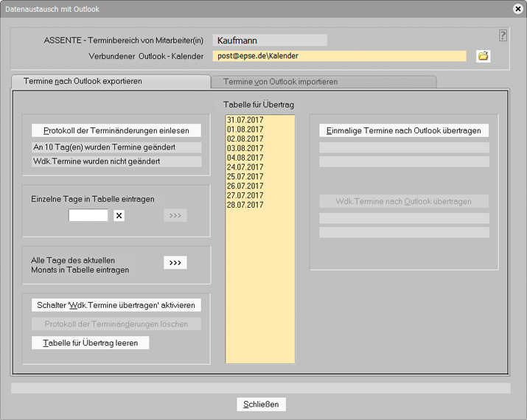Click status 'An 10 Tag(en) wurden Termine geändert'
The width and height of the screenshot is (527, 420).
pos(116,147)
